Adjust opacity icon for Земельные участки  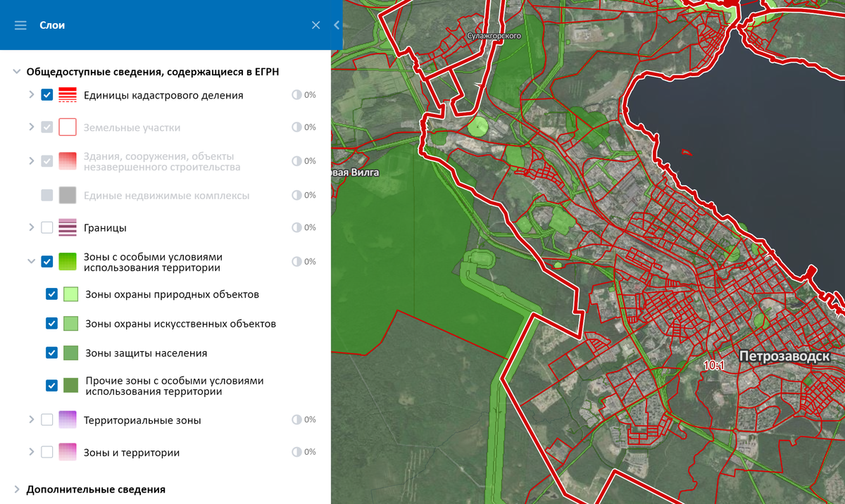[x=296, y=127]
